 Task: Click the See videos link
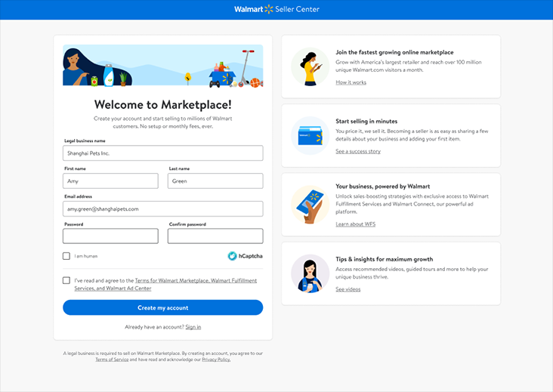[348, 289]
